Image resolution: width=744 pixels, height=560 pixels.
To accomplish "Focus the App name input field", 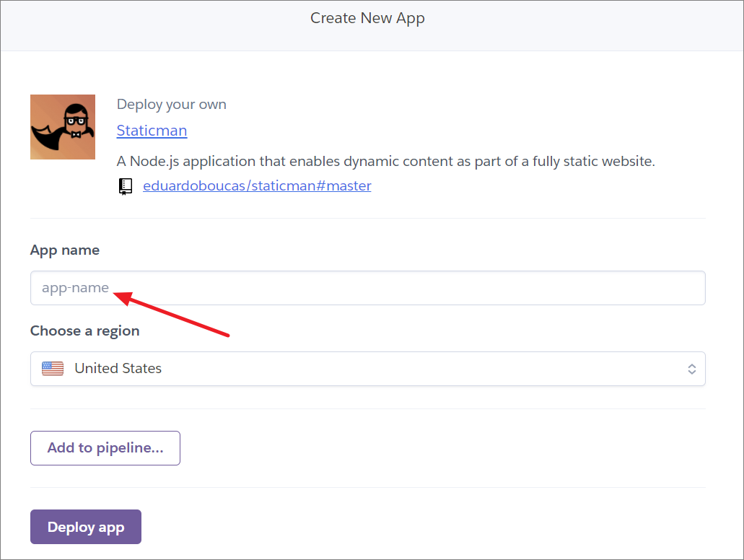I will pos(368,288).
